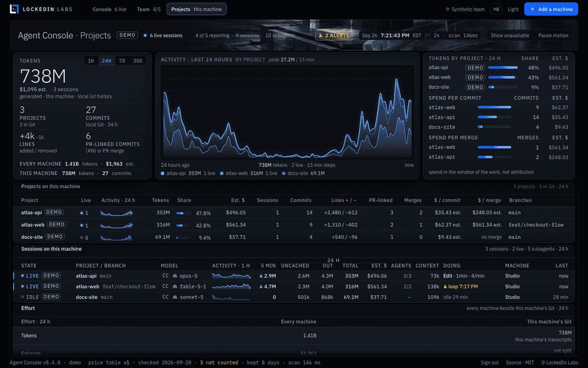Screen dimensions: 588x368
Task: Click the atlas-api 24 h activity sparkline
Action: click(x=117, y=213)
